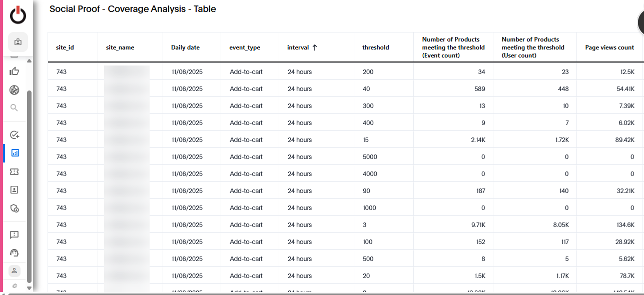Sort table by threshold column header
The height and width of the screenshot is (295, 644).
tap(375, 47)
